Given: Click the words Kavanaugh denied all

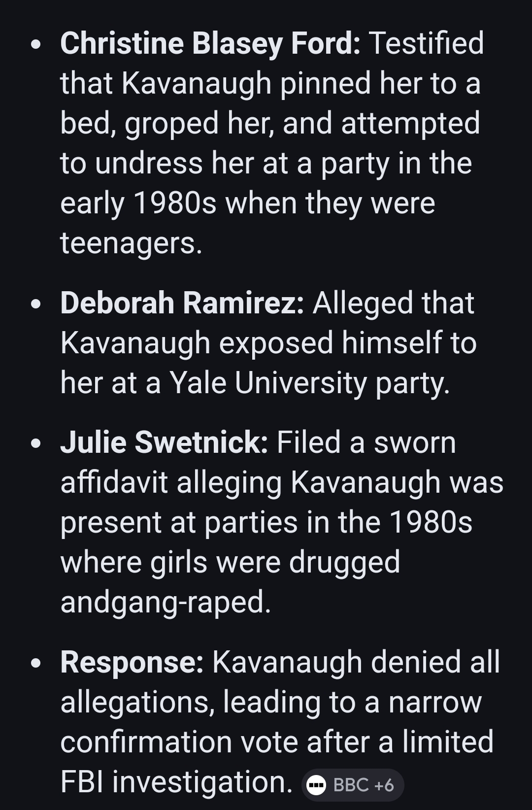Looking at the screenshot, I should tap(356, 662).
